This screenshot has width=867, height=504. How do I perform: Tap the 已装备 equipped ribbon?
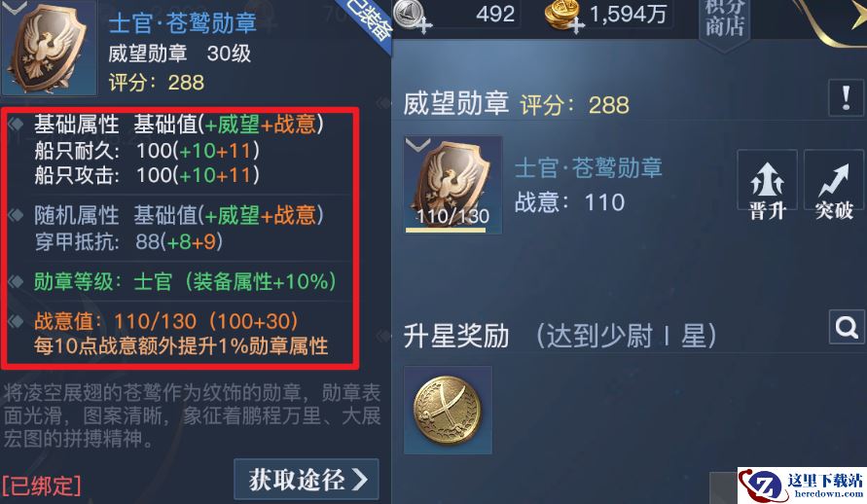pyautogui.click(x=368, y=22)
